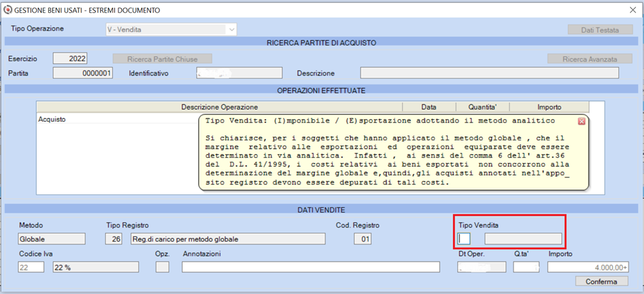Close the yellow Tipo Vendita help tooltip
This screenshot has width=644, height=294.
click(581, 121)
